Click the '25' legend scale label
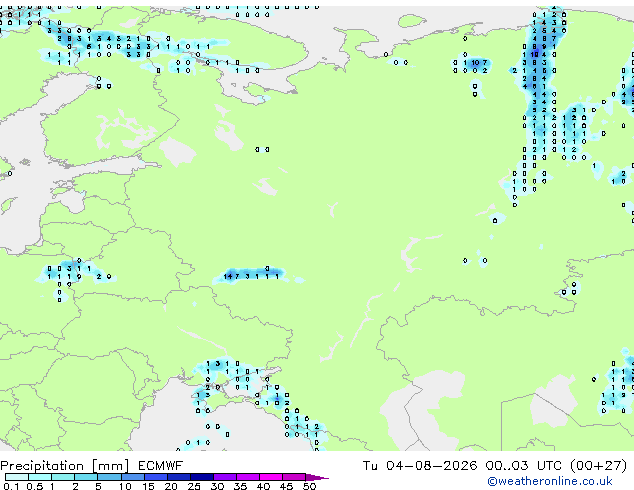This screenshot has width=634, height=490. click(x=194, y=486)
